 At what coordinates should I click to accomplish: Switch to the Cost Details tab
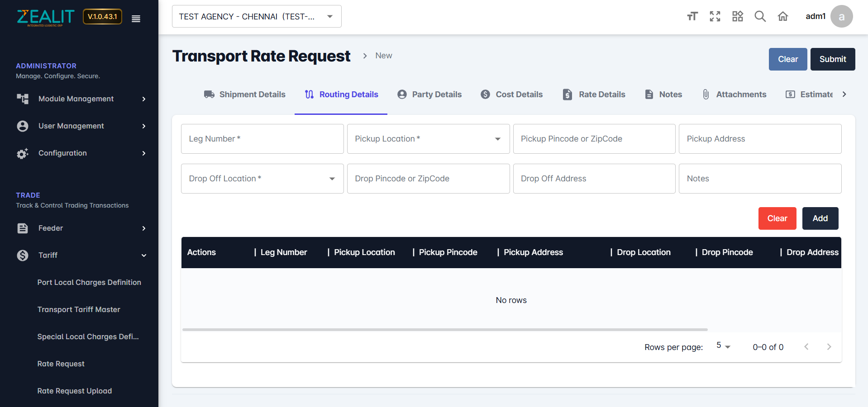tap(512, 95)
